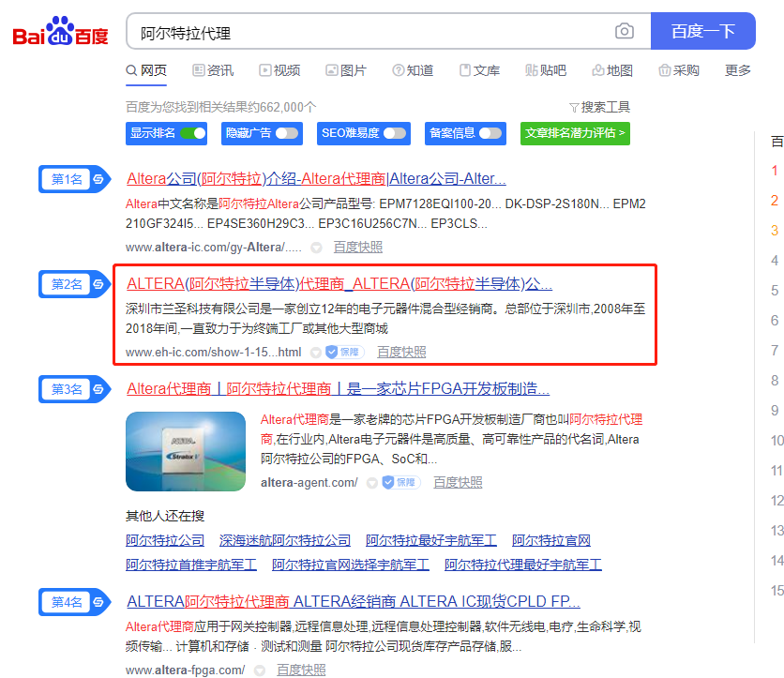Click the altera-agent.com/ URL text
Screen dimensions: 784x678
click(309, 482)
